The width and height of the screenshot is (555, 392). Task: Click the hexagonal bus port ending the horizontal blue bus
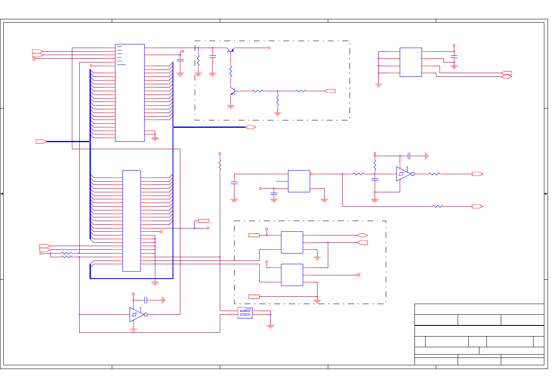251,127
